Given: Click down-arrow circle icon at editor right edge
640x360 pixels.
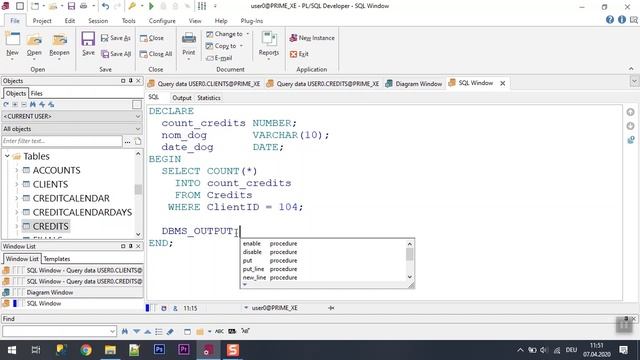Looking at the screenshot, I should pos(630,126).
